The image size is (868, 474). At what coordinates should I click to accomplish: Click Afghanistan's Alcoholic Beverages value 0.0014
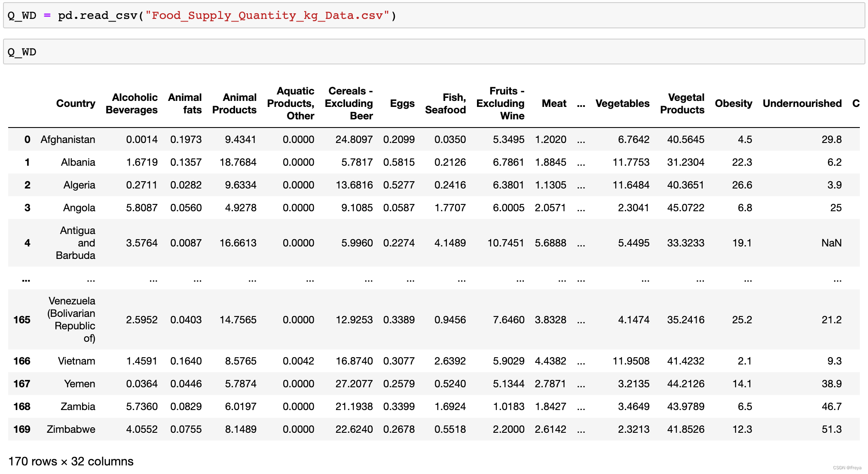pos(142,140)
